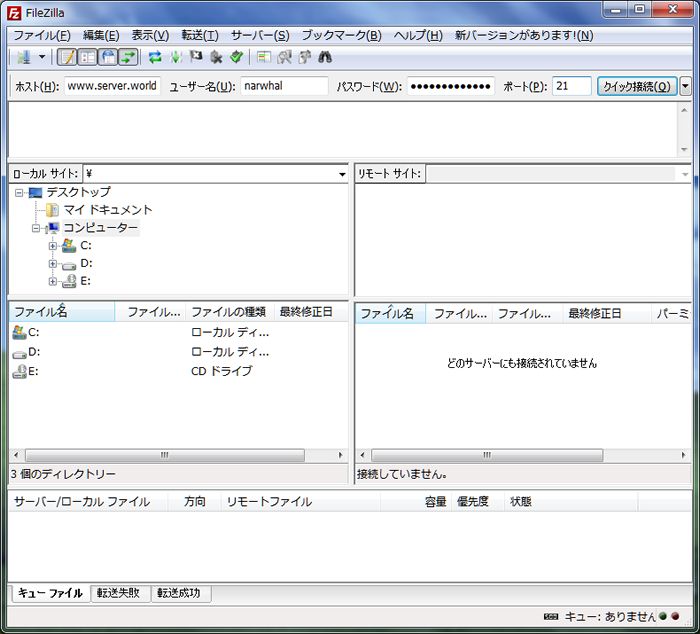Click the disconnect from server icon
The image size is (700, 634).
(x=216, y=57)
